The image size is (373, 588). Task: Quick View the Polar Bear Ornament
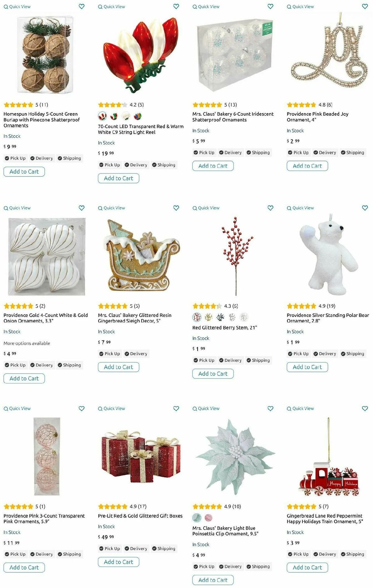[x=300, y=208]
